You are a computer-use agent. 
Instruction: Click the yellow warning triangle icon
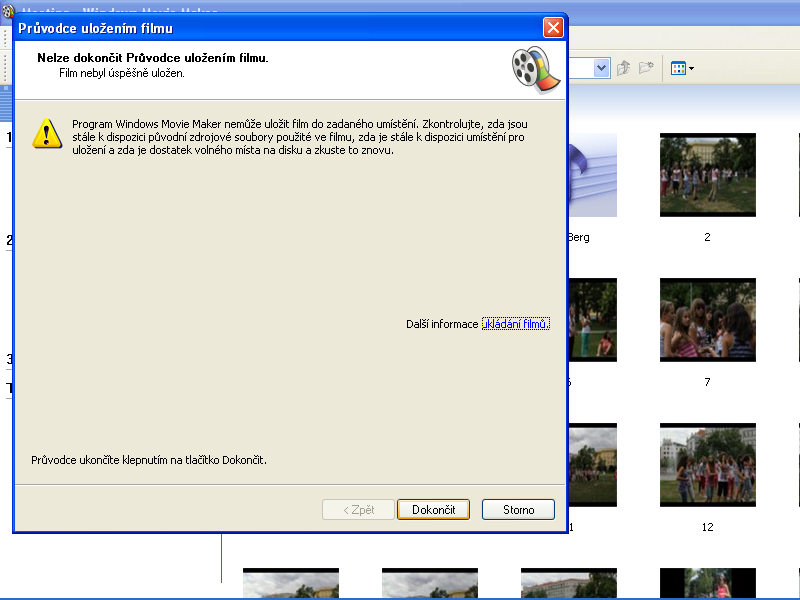[47, 134]
